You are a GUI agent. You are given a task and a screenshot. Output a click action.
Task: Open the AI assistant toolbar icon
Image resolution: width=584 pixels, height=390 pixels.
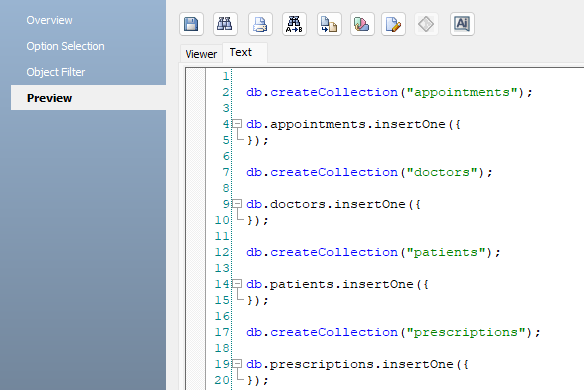462,24
